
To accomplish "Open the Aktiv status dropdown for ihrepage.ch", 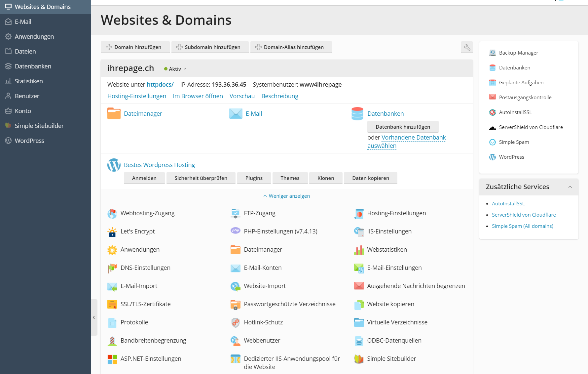I will point(175,69).
